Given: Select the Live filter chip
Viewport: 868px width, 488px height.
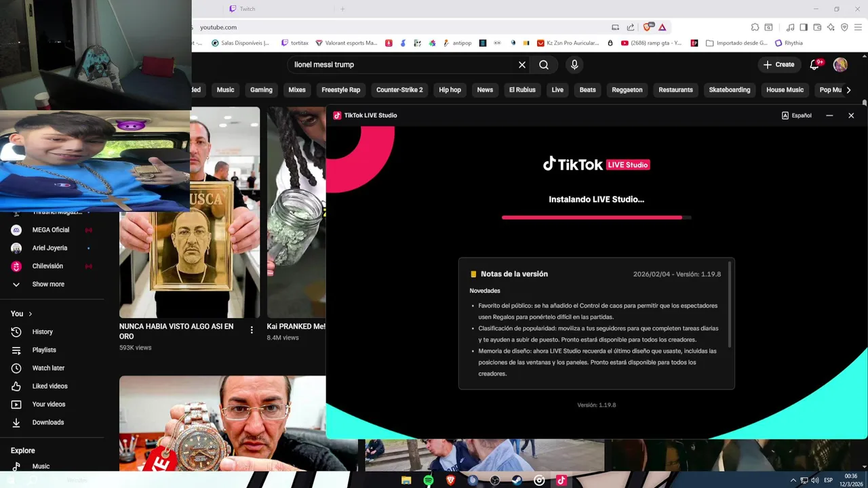Looking at the screenshot, I should pos(557,89).
